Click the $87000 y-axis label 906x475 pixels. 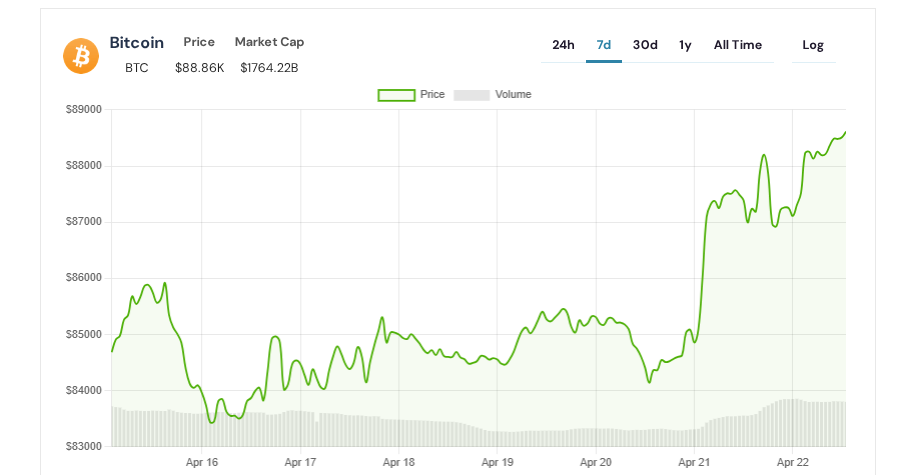[x=84, y=221]
